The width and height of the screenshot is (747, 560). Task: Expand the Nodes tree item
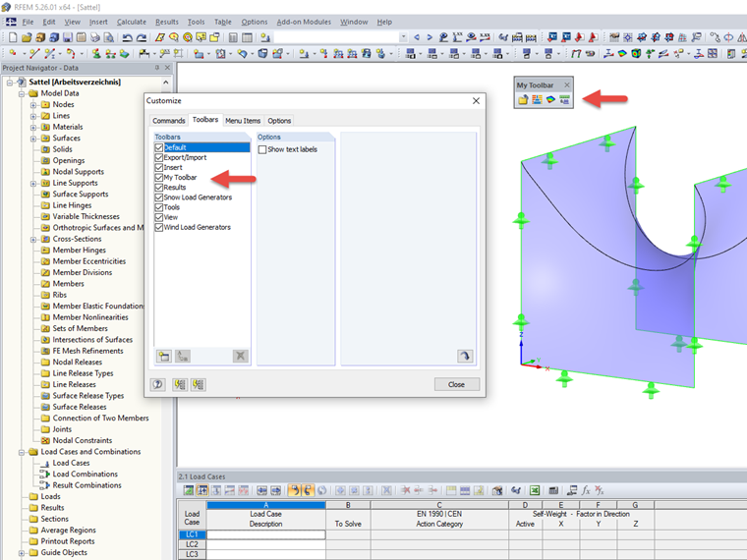(x=33, y=105)
